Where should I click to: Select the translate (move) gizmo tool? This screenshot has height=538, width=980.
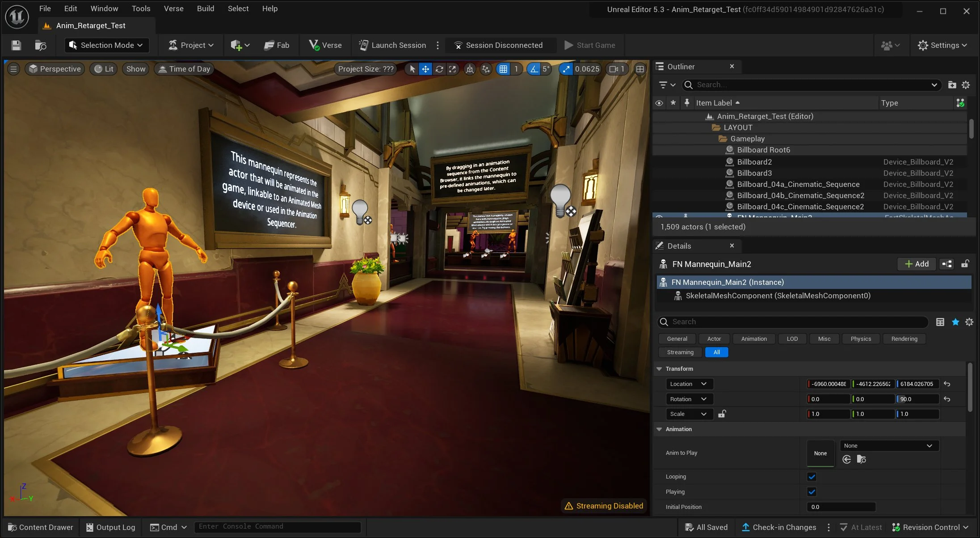(425, 69)
